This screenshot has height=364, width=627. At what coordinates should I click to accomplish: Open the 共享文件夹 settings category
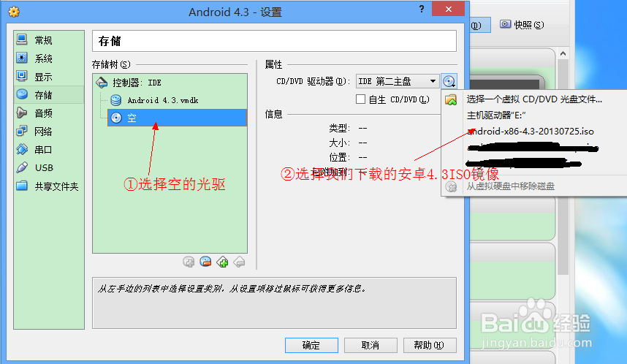(x=49, y=186)
